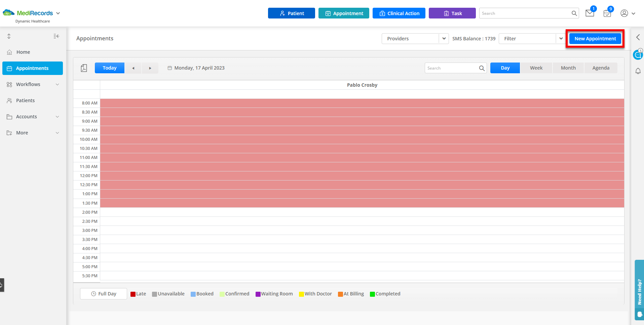Open date picker at Monday, 17 April 2023

coord(196,68)
